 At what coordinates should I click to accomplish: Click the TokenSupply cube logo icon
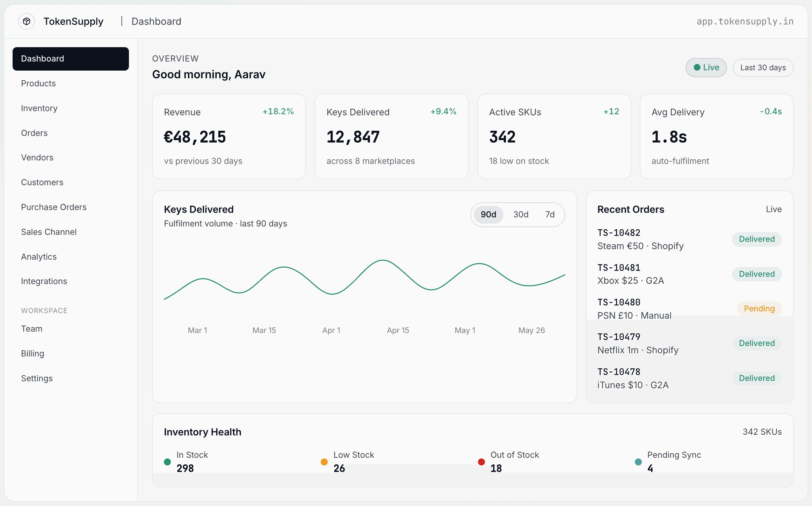(27, 21)
